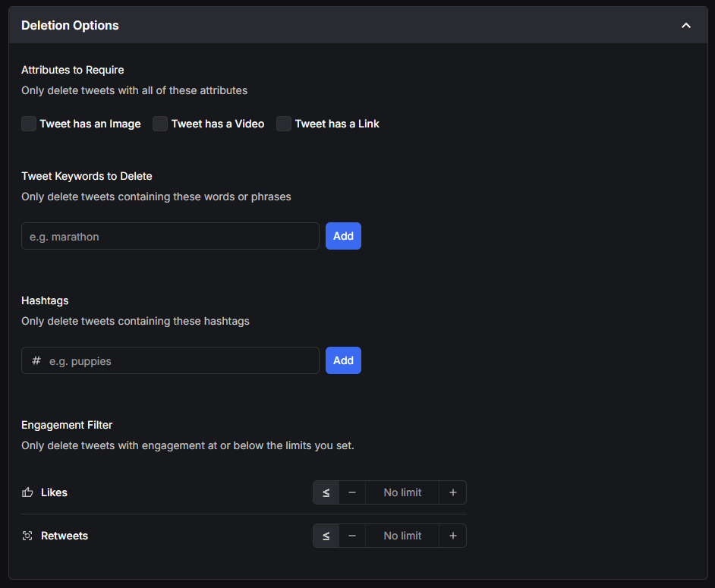Add button beside hashtag field
715x588 pixels.
click(343, 360)
